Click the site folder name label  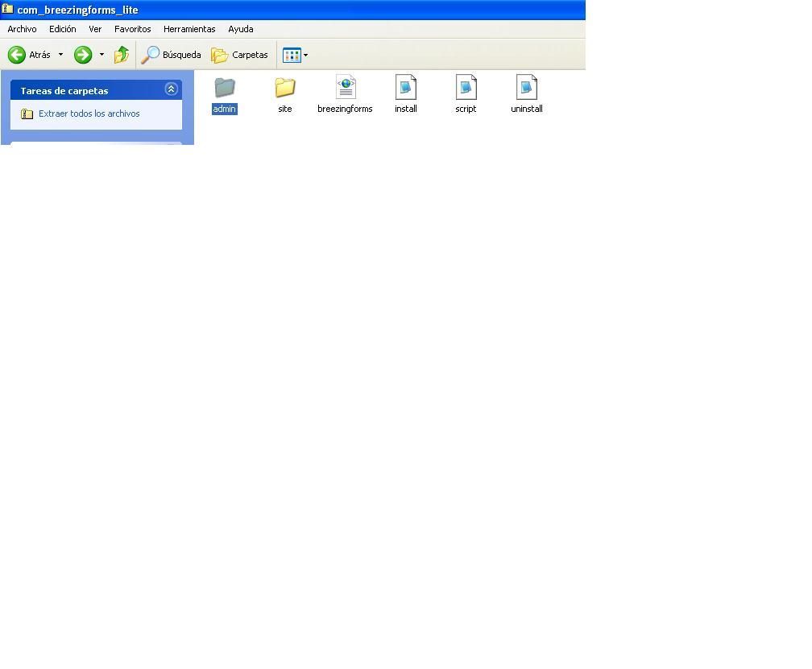[285, 109]
